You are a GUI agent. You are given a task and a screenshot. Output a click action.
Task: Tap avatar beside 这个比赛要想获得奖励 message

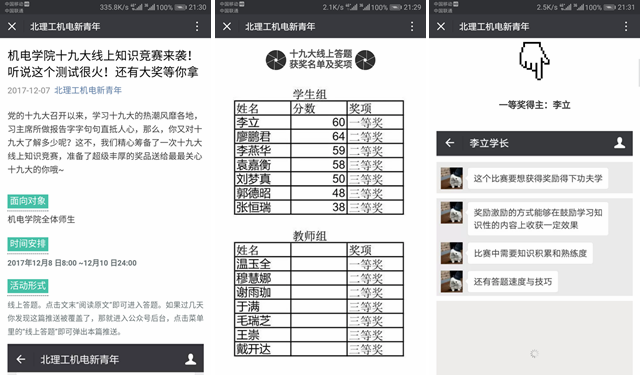pos(452,178)
